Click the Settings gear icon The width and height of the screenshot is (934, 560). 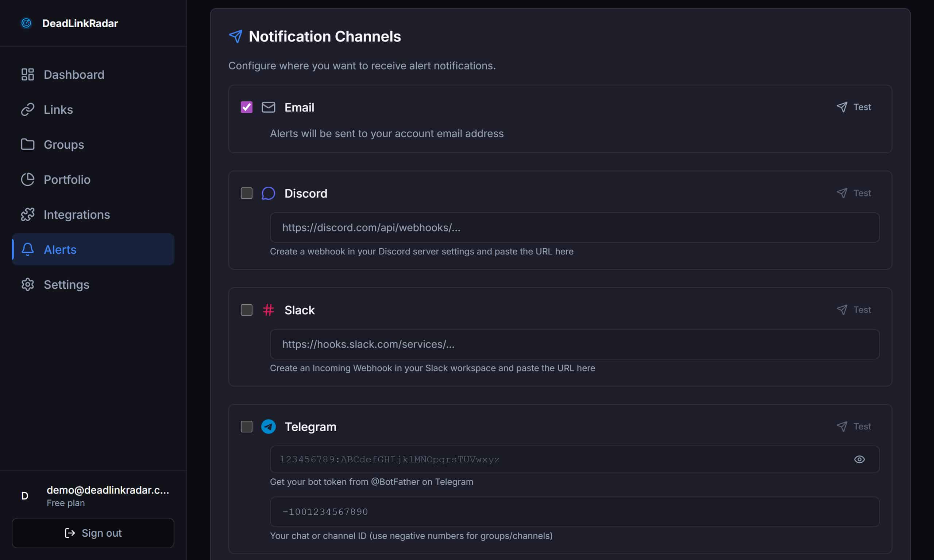28,284
